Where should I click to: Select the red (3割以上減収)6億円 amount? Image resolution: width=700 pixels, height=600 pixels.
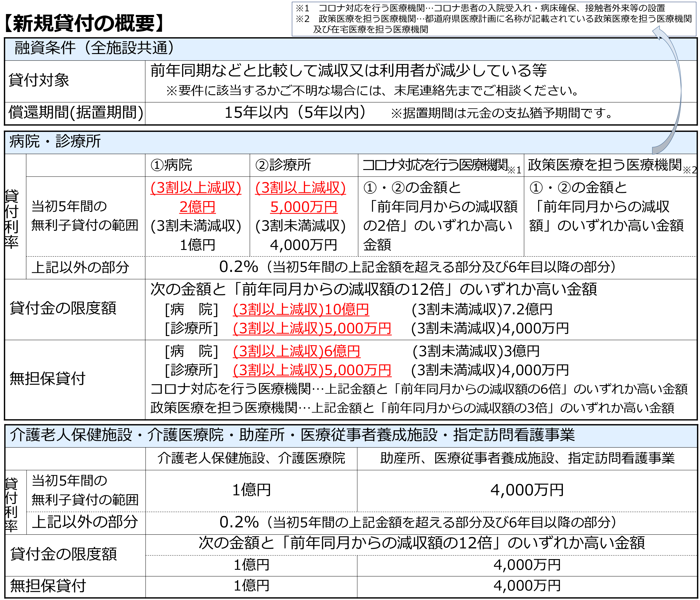click(x=297, y=352)
